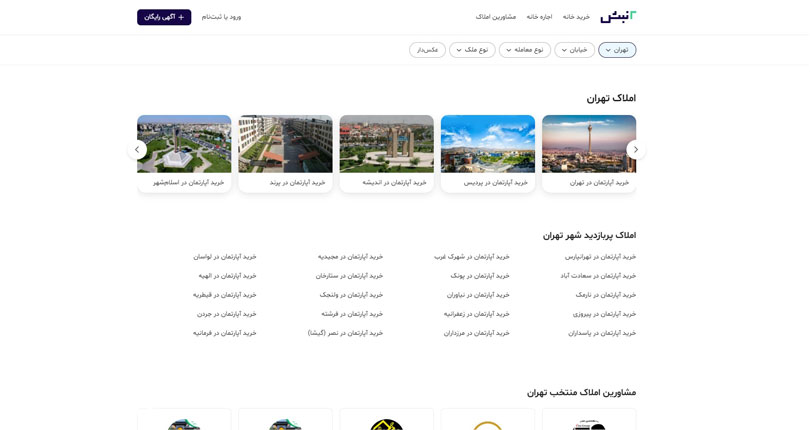This screenshot has height=430, width=810.
Task: Click the مشاورین املاک منتخب تهران heading
Action: (581, 392)
